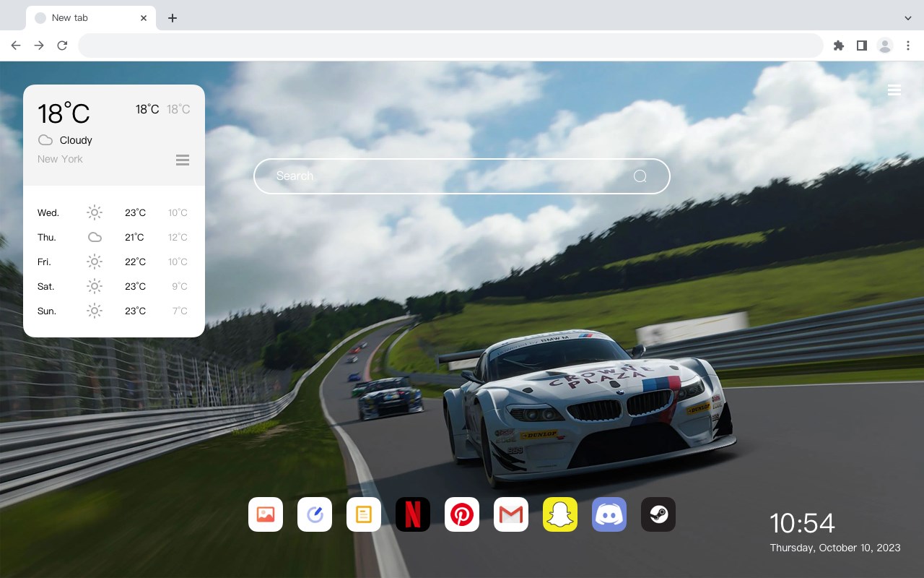Viewport: 924px width, 578px height.
Task: Click the Cloudy condition text
Action: (76, 140)
